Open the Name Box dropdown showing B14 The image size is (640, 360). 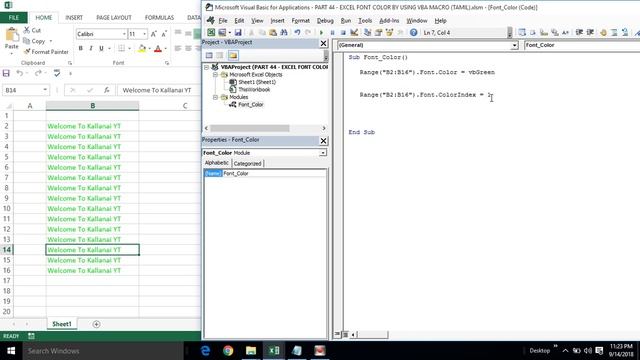point(45,90)
